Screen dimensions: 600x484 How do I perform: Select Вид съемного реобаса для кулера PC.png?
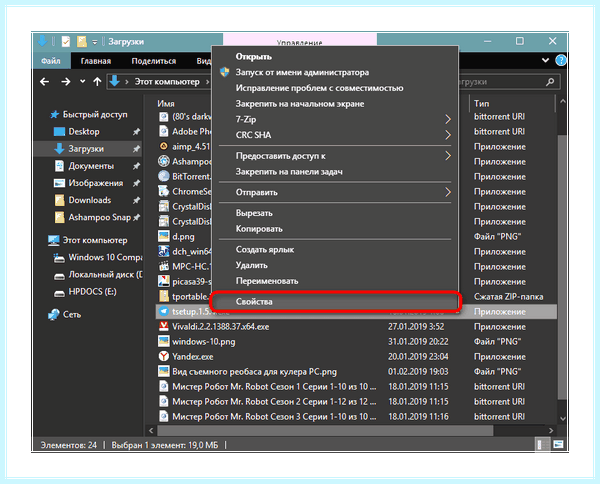coord(254,372)
